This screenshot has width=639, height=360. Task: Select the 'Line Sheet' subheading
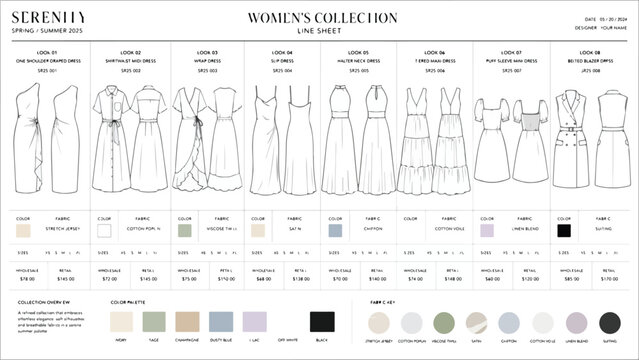click(319, 31)
